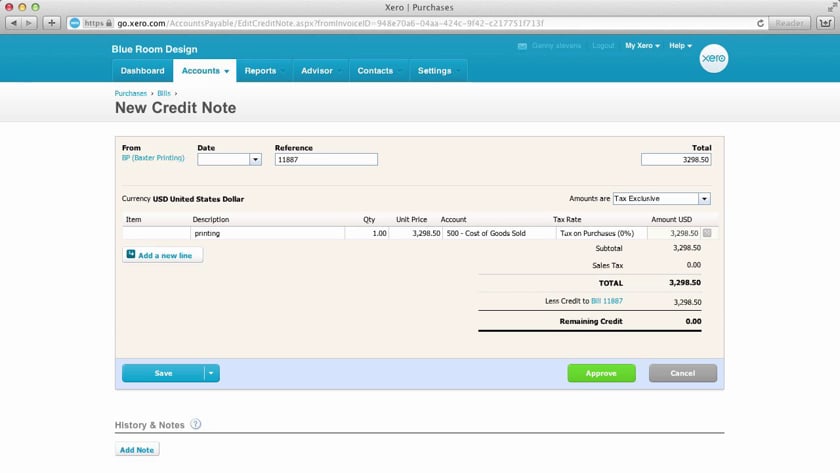
Task: Click the green Approve button
Action: tap(602, 373)
